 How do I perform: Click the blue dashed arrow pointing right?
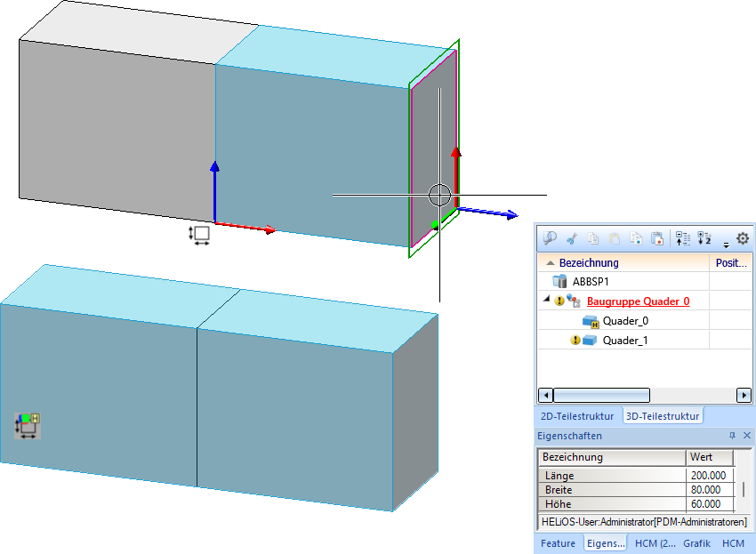click(x=488, y=213)
